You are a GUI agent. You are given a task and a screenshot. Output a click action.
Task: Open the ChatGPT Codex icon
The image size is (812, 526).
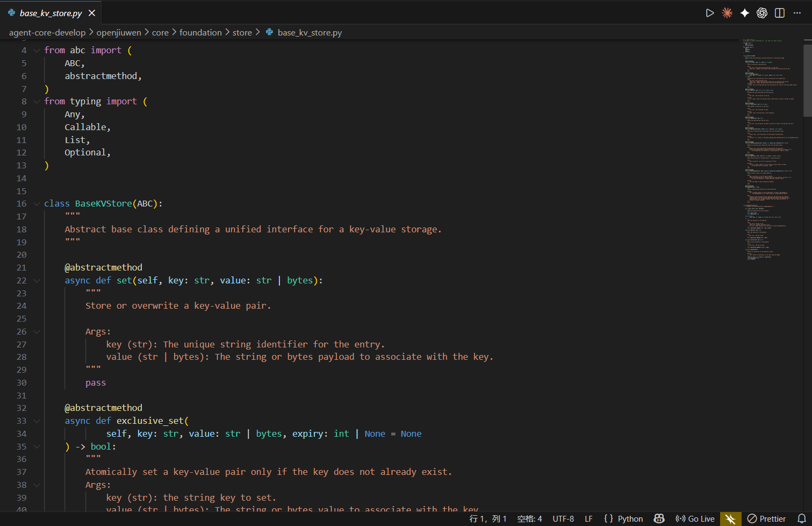(x=762, y=13)
